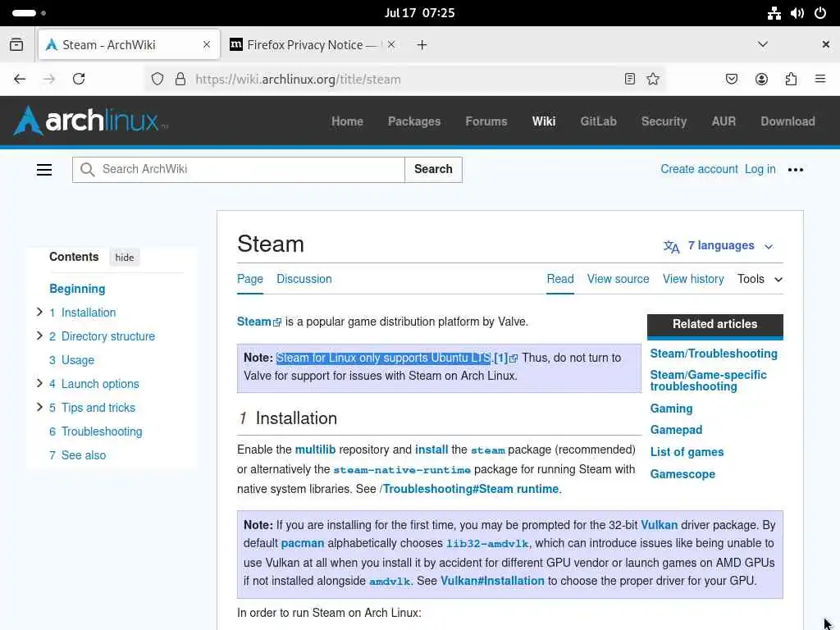This screenshot has height=630, width=840.
Task: Bookmark this page with star icon
Action: [652, 80]
